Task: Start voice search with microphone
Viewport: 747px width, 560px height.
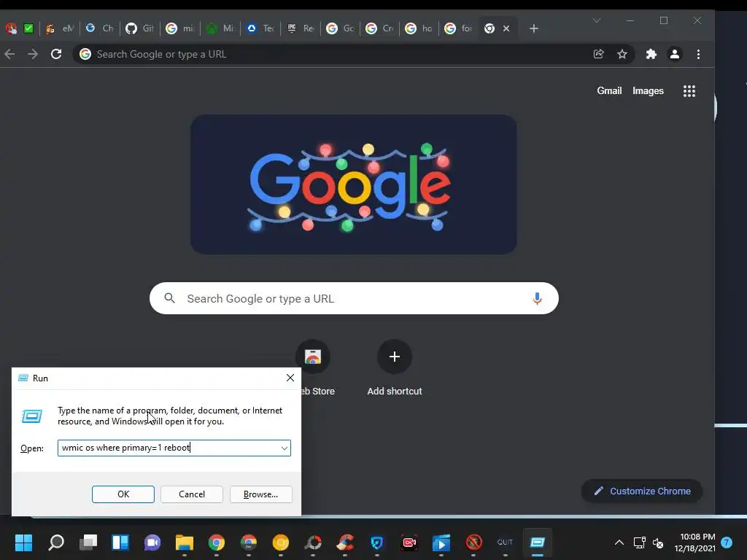Action: click(x=537, y=298)
